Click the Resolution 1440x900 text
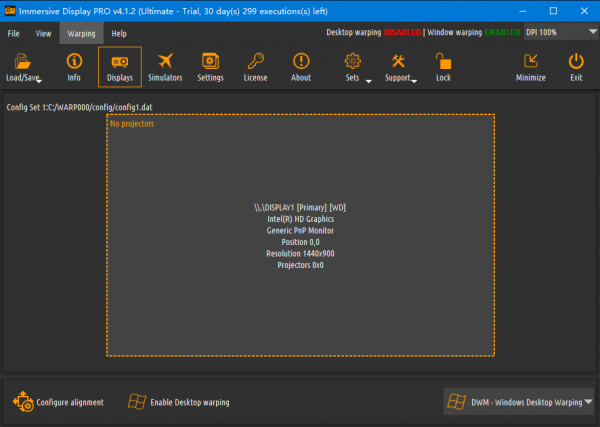Viewport: 600px width, 427px height. (300, 254)
